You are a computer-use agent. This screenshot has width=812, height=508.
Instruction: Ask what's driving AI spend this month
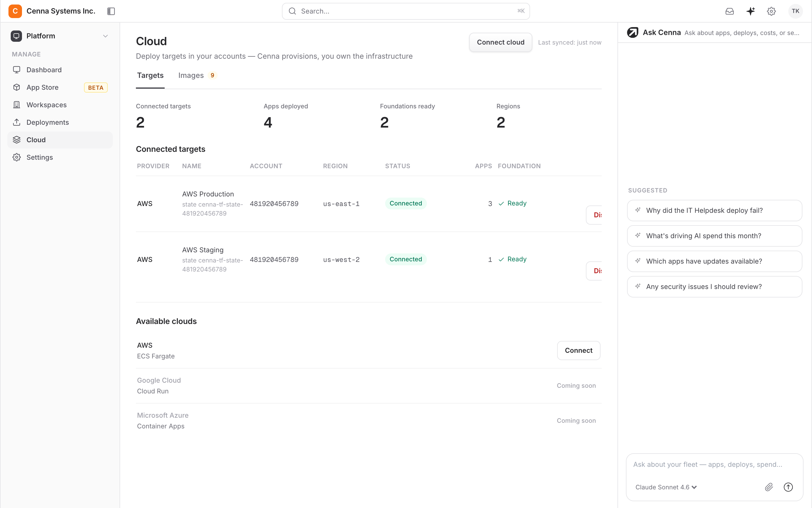(x=714, y=236)
